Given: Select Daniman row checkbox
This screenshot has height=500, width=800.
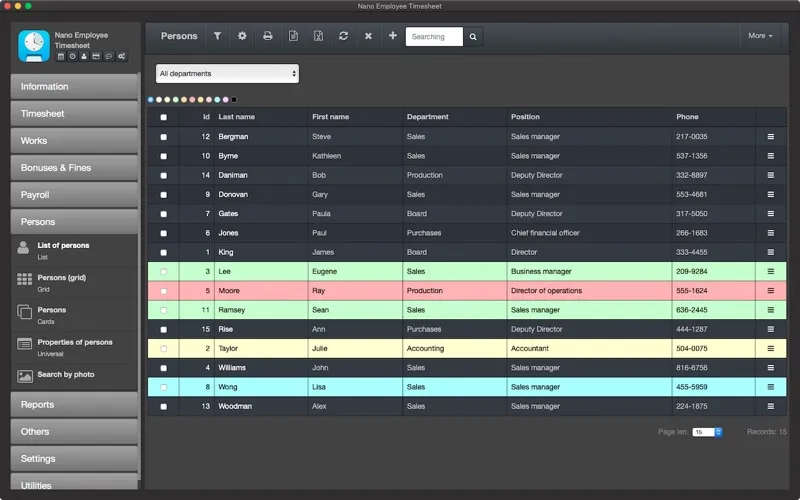Looking at the screenshot, I should click(163, 176).
